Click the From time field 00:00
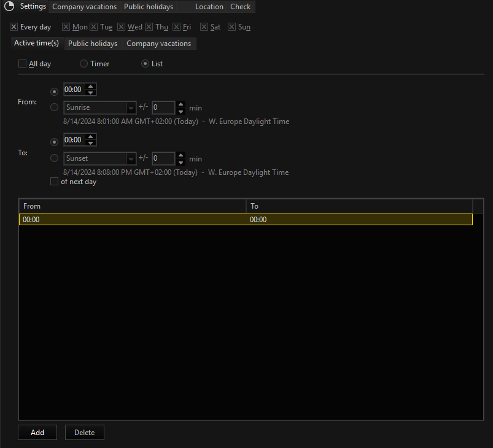Image resolution: width=493 pixels, height=448 pixels. [x=74, y=90]
